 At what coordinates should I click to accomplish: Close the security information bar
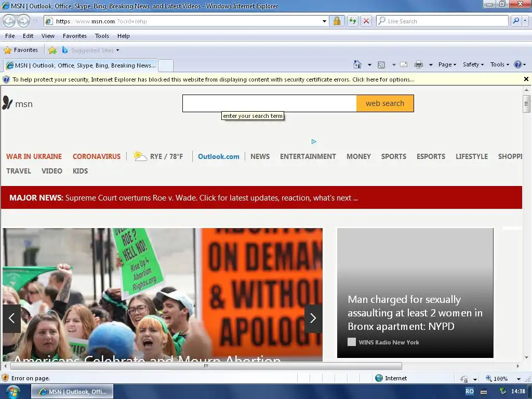coord(526,79)
